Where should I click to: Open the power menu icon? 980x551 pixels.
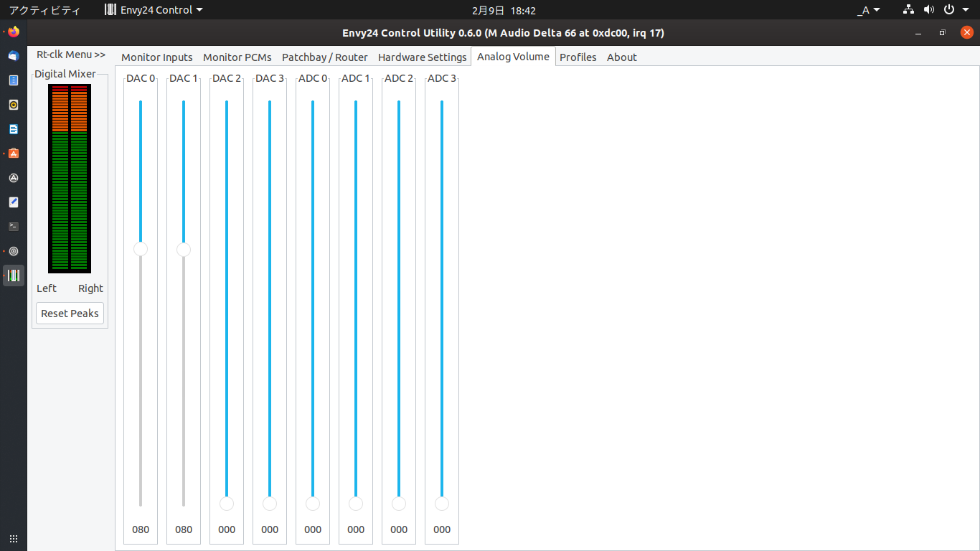coord(949,10)
